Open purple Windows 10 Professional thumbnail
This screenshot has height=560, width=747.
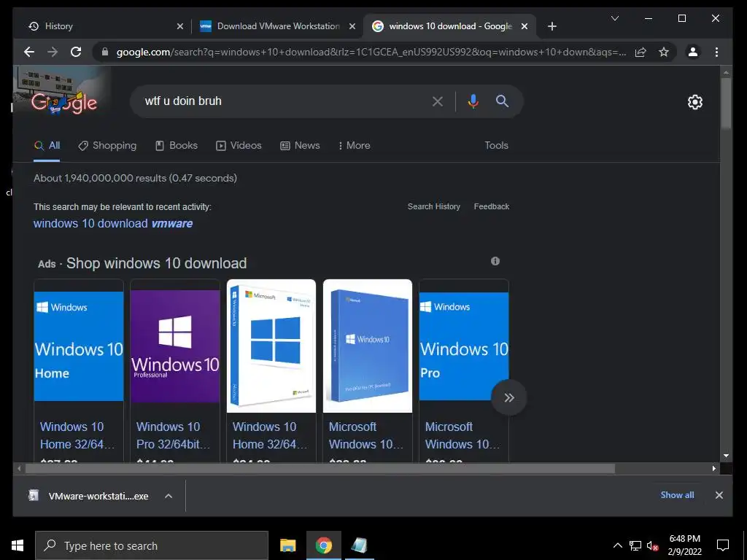click(175, 346)
